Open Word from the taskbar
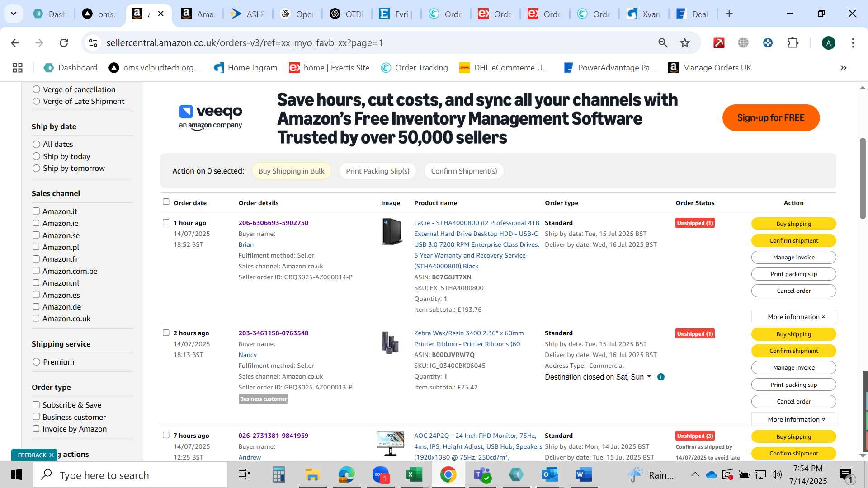 584,475
